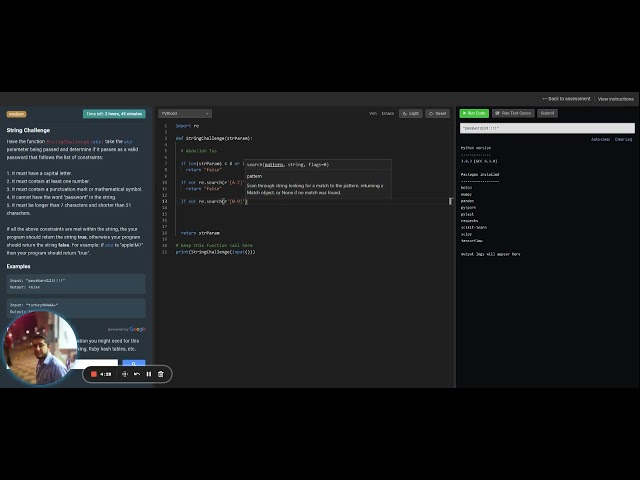Click the recording timer showing 4:08
This screenshot has height=480, width=640.
click(106, 374)
